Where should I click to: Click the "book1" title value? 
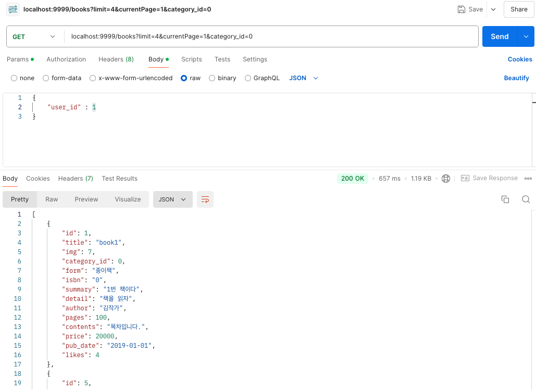[x=109, y=242]
